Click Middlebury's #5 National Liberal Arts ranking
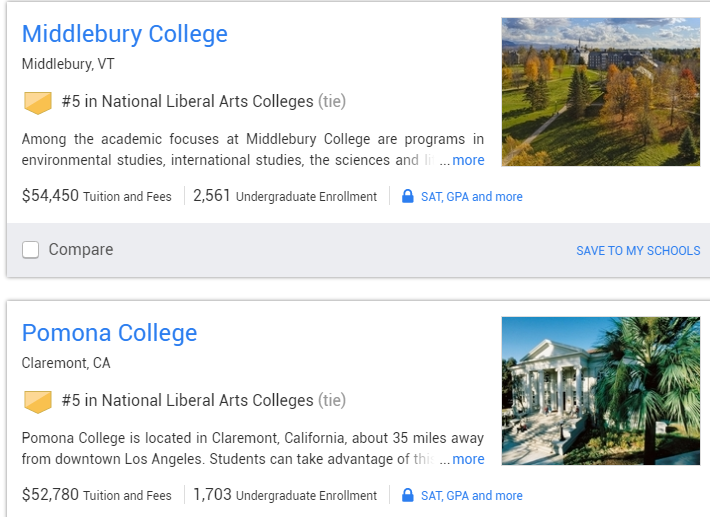This screenshot has height=517, width=710. pyautogui.click(x=187, y=101)
